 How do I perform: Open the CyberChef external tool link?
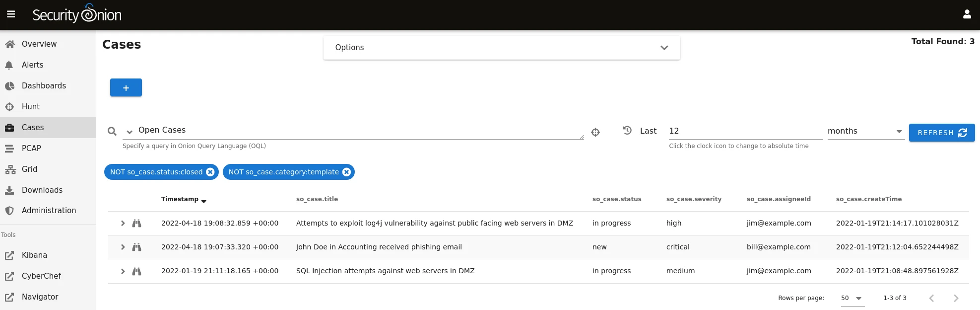point(41,276)
